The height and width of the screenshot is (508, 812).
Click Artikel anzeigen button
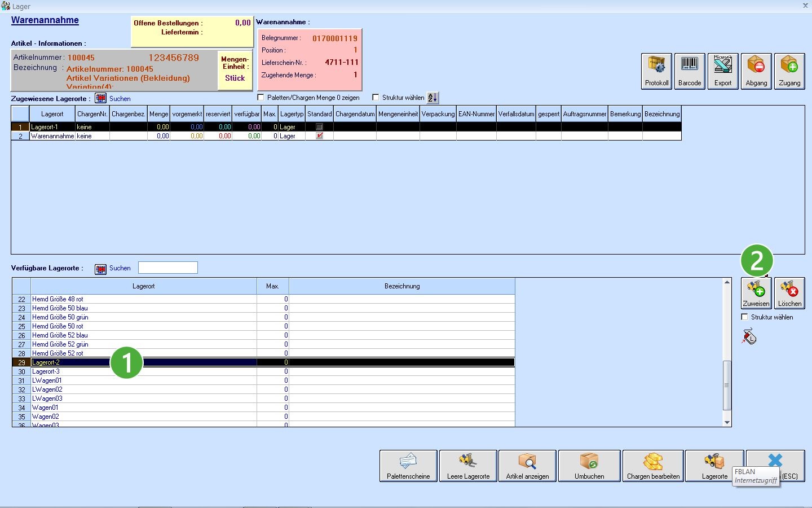[x=527, y=466]
